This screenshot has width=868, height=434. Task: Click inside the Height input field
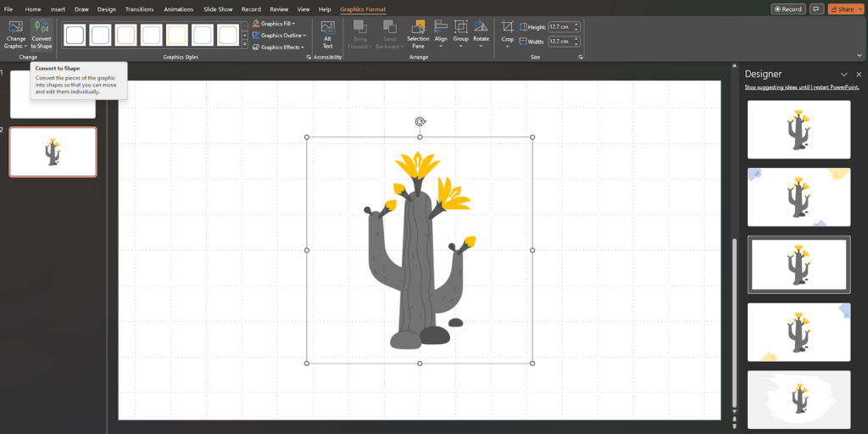[559, 27]
